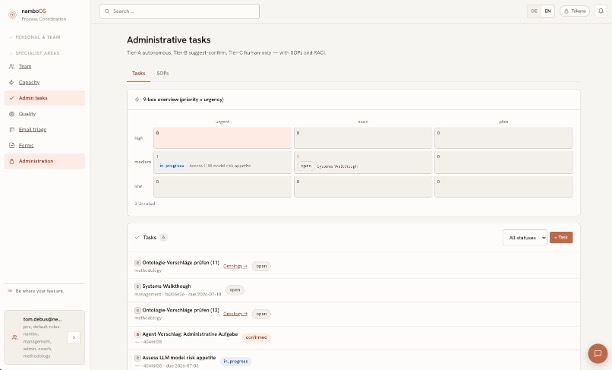612x370 pixels.
Task: Switch to the SOPs tab
Action: click(163, 73)
